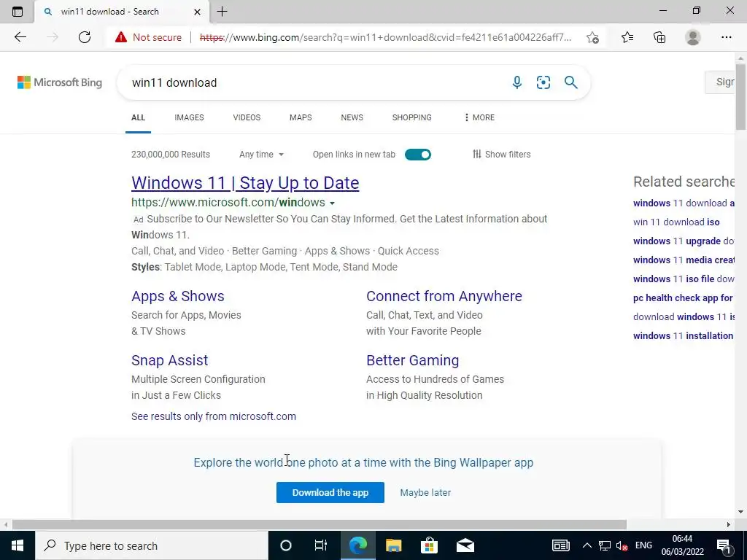Select the ALL results tab
The width and height of the screenshot is (747, 560).
point(138,117)
